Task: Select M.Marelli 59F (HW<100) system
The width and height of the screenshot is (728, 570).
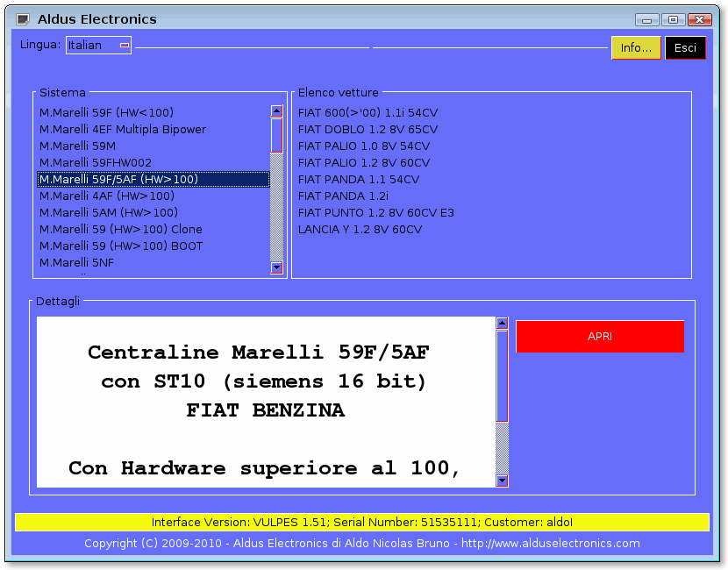Action: 153,113
